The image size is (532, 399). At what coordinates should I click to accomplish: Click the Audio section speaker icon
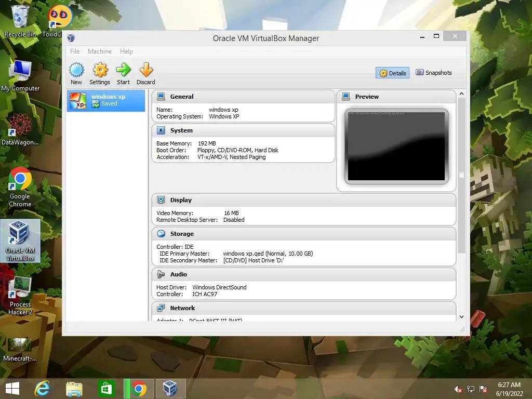161,274
